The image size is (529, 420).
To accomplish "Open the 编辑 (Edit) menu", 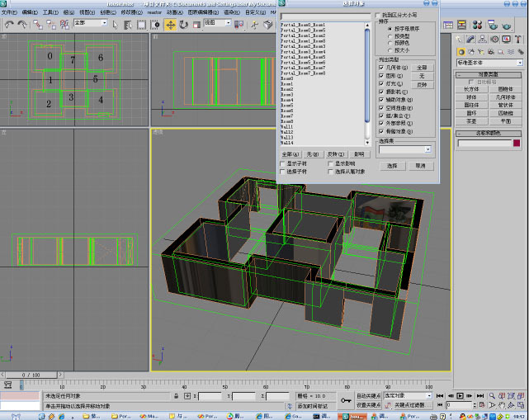I will pyautogui.click(x=30, y=12).
